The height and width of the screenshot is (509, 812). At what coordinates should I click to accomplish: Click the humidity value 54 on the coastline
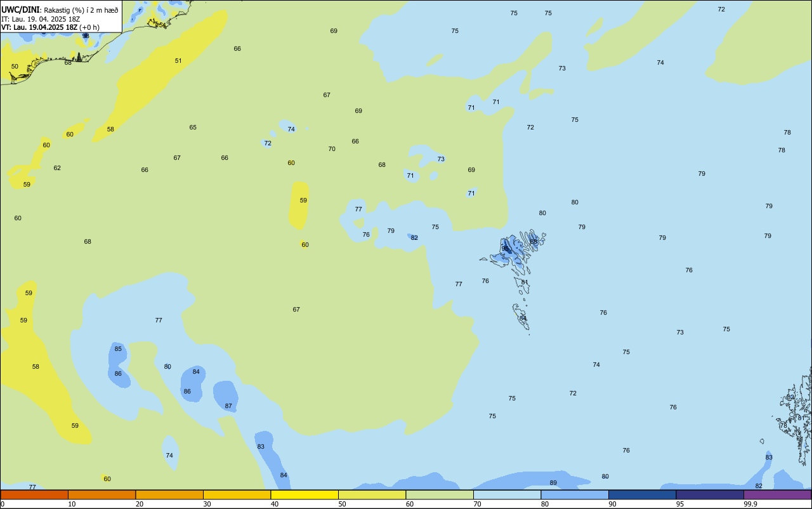162,25
